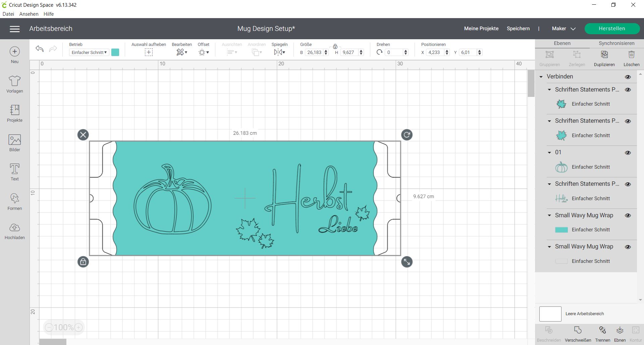This screenshot has height=345, width=644.
Task: Collapse the Verbinden layer group
Action: point(541,77)
